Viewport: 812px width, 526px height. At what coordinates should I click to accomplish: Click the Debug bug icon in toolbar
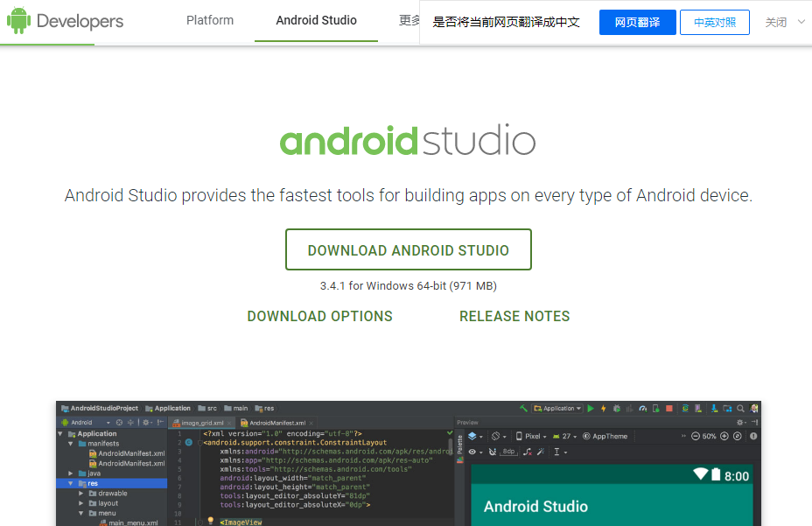point(617,409)
